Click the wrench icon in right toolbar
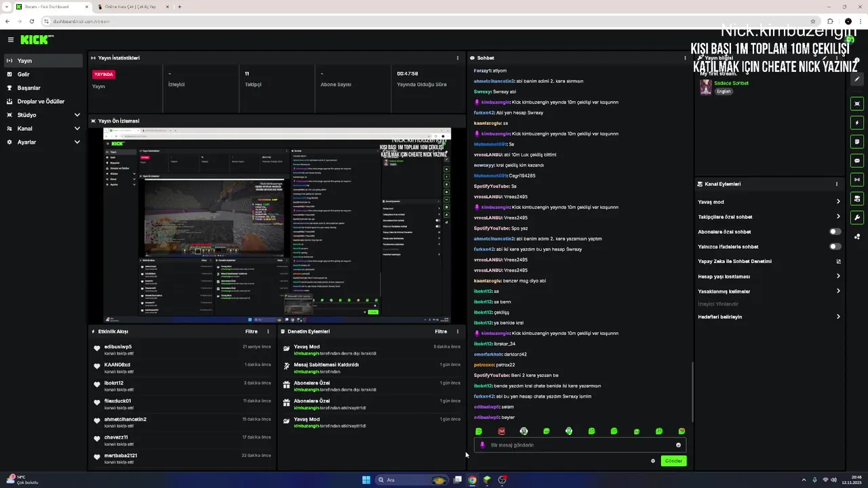Image resolution: width=868 pixels, height=488 pixels. pyautogui.click(x=857, y=218)
